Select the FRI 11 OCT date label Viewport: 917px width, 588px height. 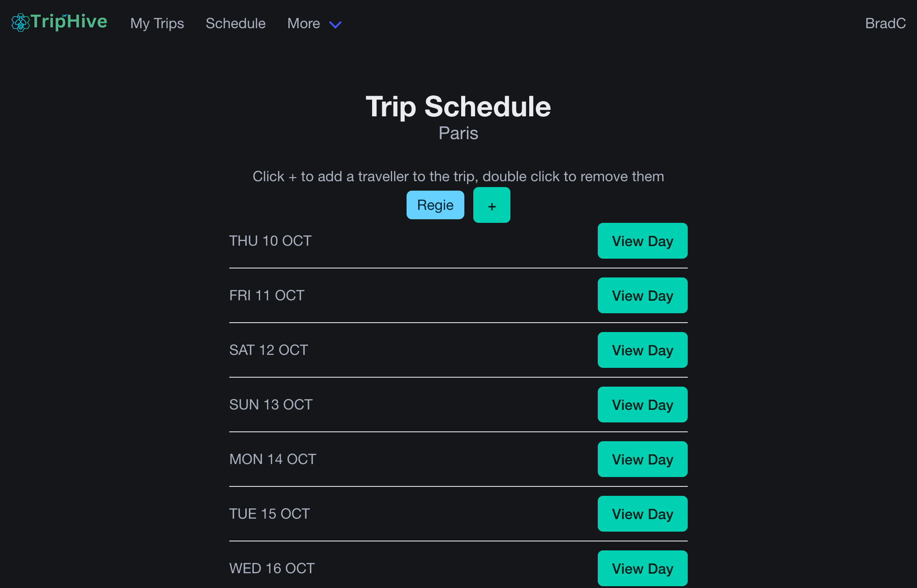pyautogui.click(x=266, y=295)
